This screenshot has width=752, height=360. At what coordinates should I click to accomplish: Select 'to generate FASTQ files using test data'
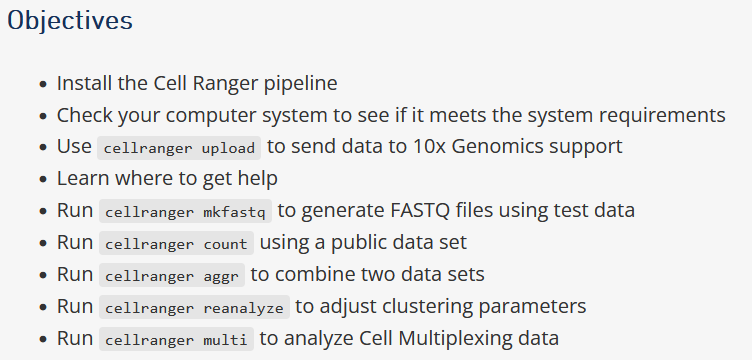pos(456,210)
